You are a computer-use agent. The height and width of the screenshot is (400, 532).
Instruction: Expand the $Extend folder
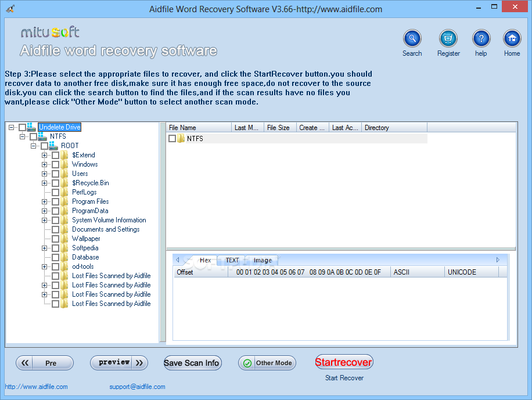[45, 155]
